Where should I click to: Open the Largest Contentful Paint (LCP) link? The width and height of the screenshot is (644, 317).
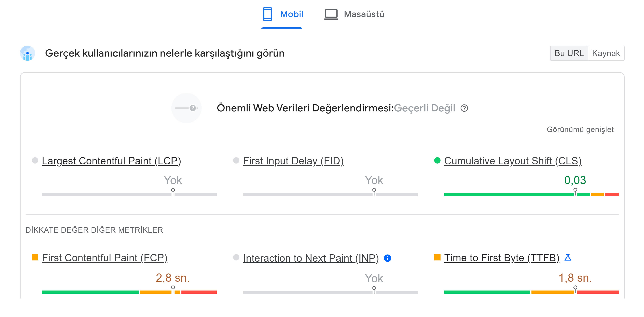[111, 161]
